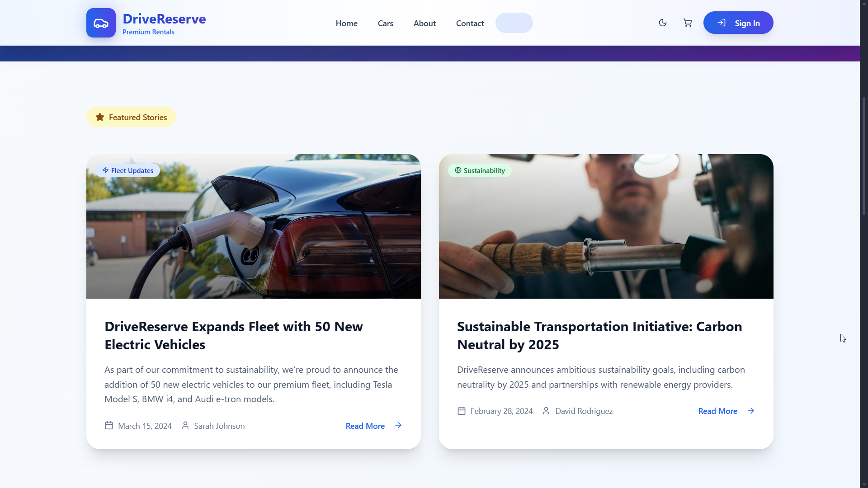Viewport: 868px width, 488px height.
Task: Click the calendar icon by March 15, 2024
Action: (x=109, y=426)
